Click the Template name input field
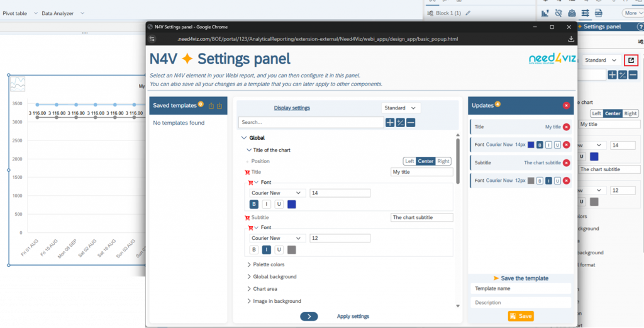The width and height of the screenshot is (644, 328). point(521,288)
